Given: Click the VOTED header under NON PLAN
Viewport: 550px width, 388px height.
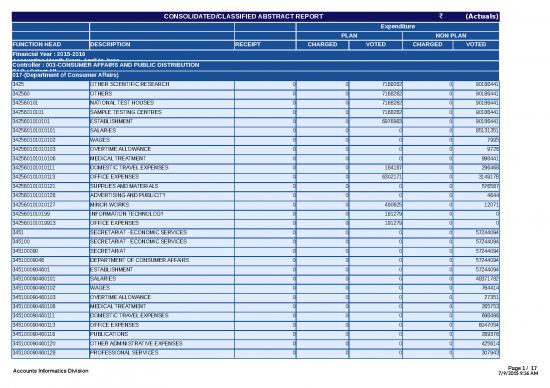Looking at the screenshot, I should point(476,45).
